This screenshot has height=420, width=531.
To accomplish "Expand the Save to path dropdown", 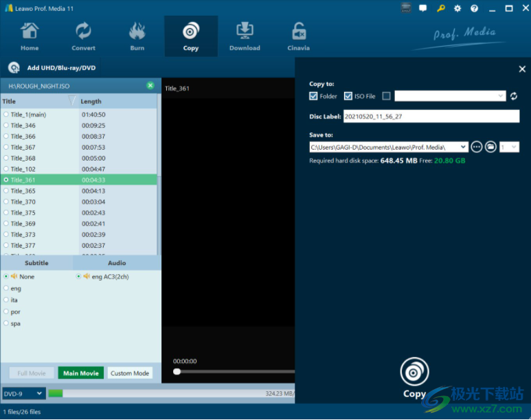I will (x=463, y=147).
